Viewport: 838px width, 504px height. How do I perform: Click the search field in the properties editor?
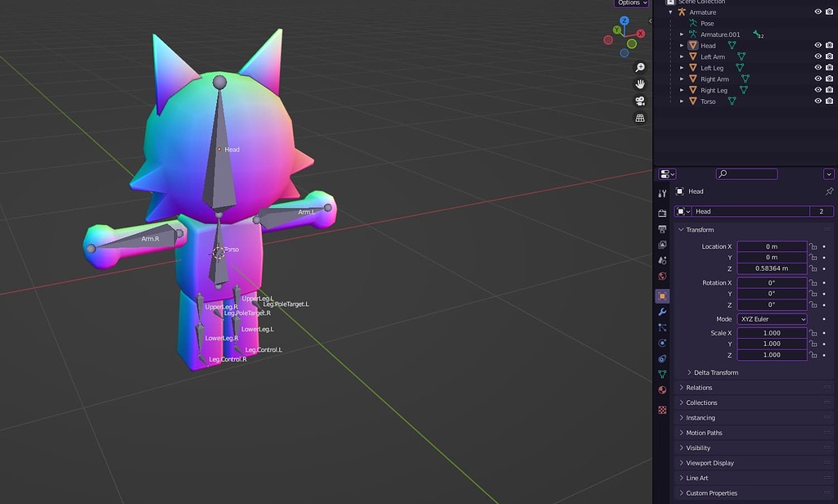pyautogui.click(x=746, y=173)
